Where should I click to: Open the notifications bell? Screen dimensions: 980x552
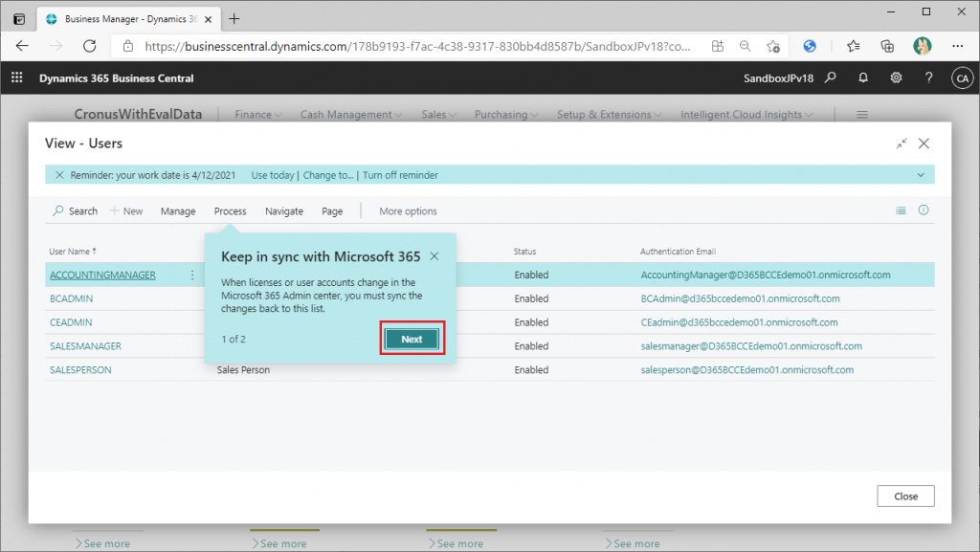coord(863,77)
